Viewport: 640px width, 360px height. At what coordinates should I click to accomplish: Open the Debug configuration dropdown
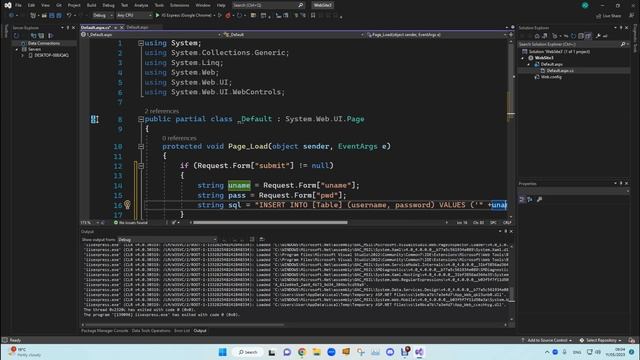(x=102, y=16)
